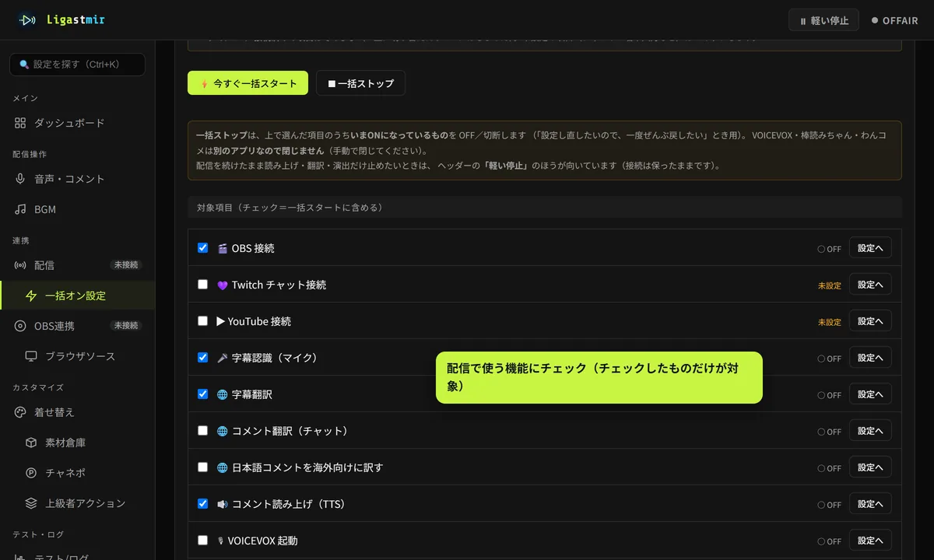The width and height of the screenshot is (934, 560).
Task: Uncheck the OBS 接続 checkbox
Action: [x=203, y=247]
